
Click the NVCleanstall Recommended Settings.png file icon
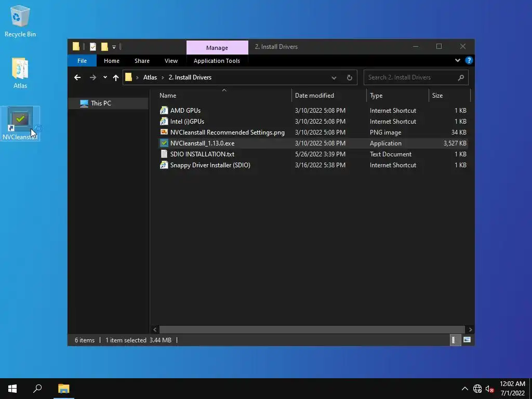click(164, 132)
